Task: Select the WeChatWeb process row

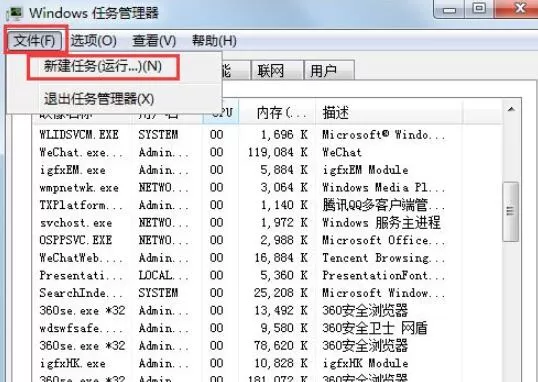Action: [x=268, y=258]
